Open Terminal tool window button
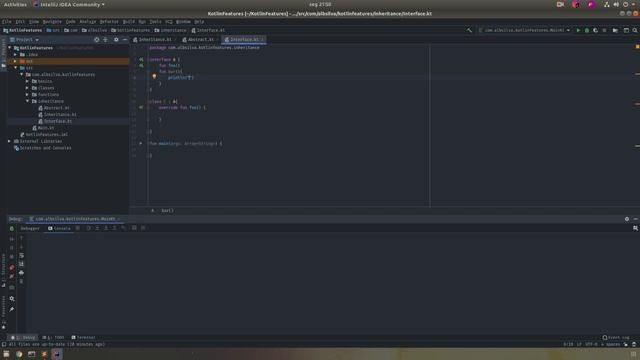 pos(83,338)
